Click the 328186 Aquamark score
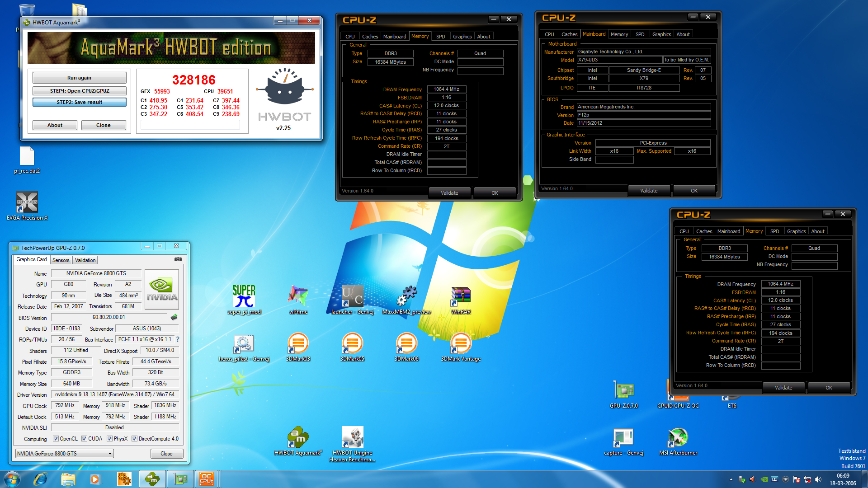 (194, 80)
